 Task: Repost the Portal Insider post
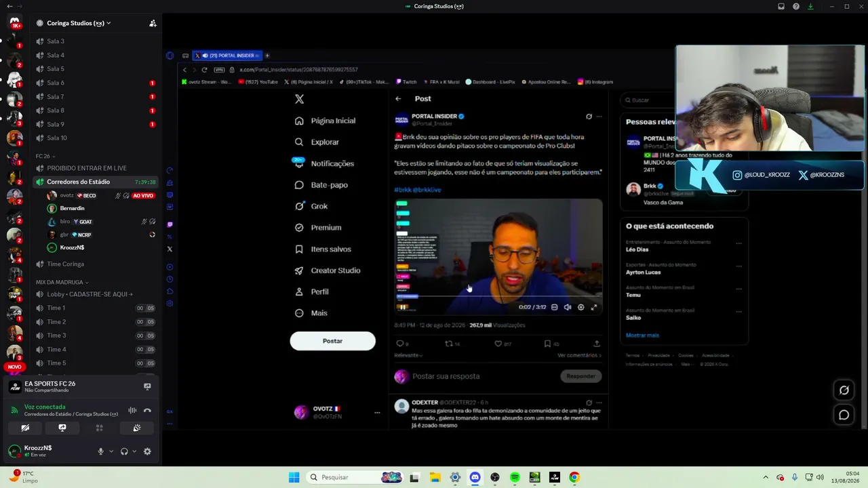pyautogui.click(x=448, y=344)
